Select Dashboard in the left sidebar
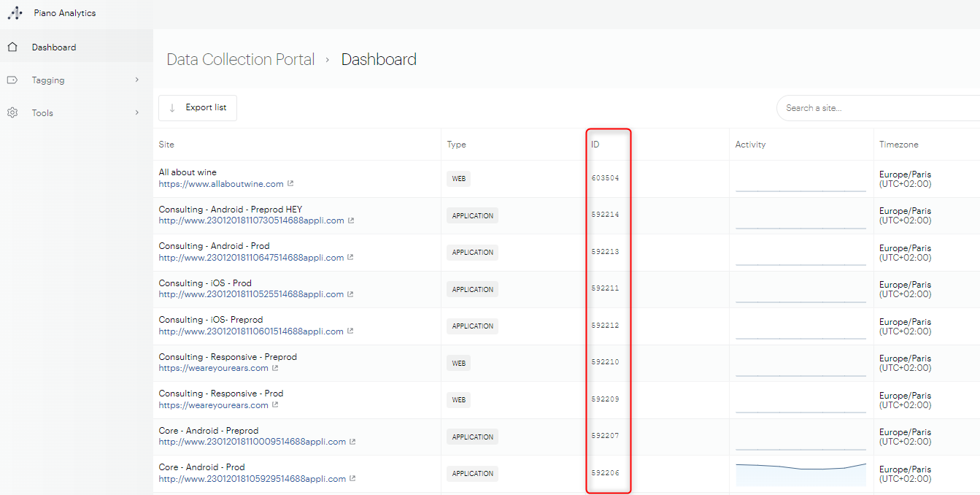Image resolution: width=980 pixels, height=495 pixels. click(x=54, y=47)
